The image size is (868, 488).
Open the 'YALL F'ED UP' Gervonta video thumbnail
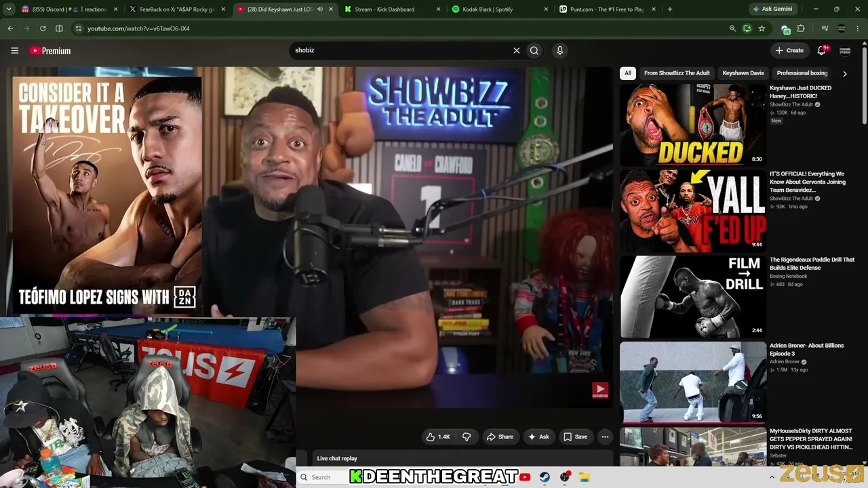tap(693, 211)
